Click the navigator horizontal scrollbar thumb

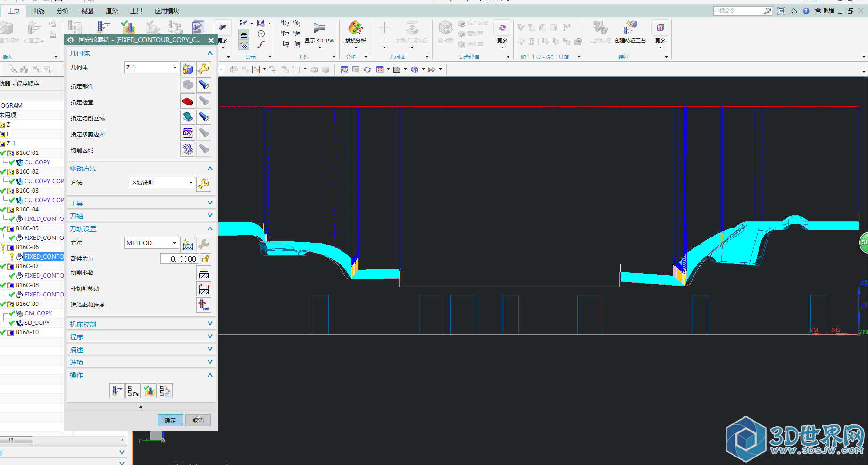coord(17,440)
